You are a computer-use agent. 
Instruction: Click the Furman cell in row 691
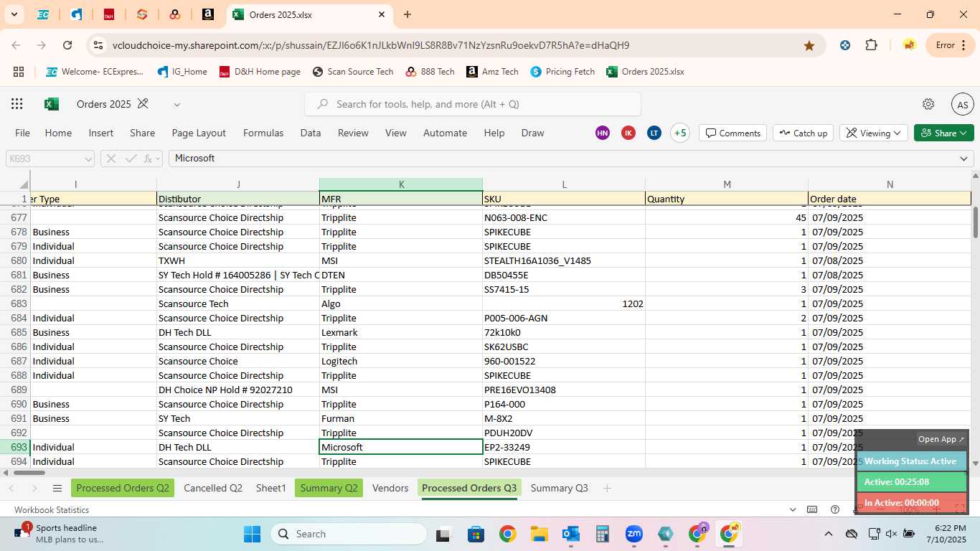(x=401, y=418)
